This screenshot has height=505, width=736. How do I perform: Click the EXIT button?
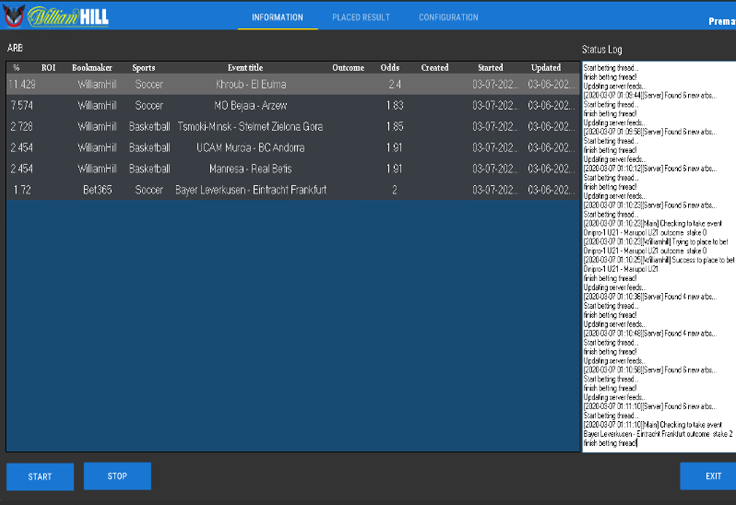pyautogui.click(x=710, y=476)
